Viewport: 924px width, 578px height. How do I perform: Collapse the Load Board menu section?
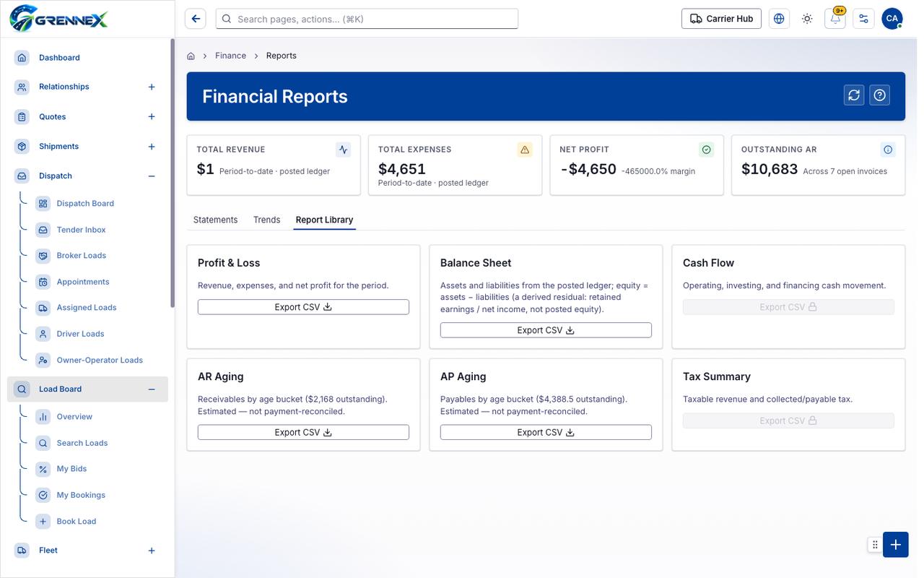(x=152, y=389)
